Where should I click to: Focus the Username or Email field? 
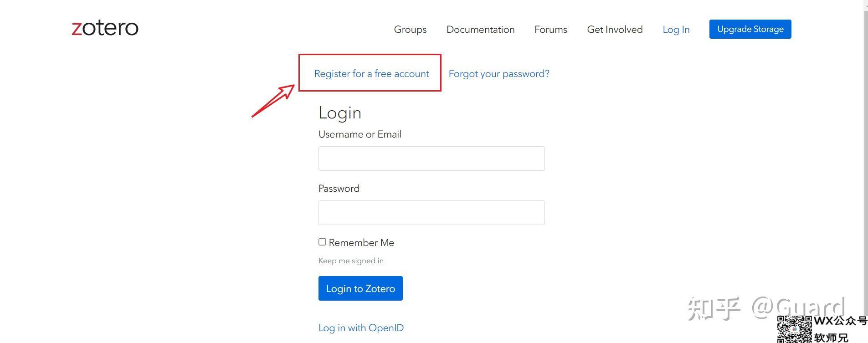coord(431,159)
